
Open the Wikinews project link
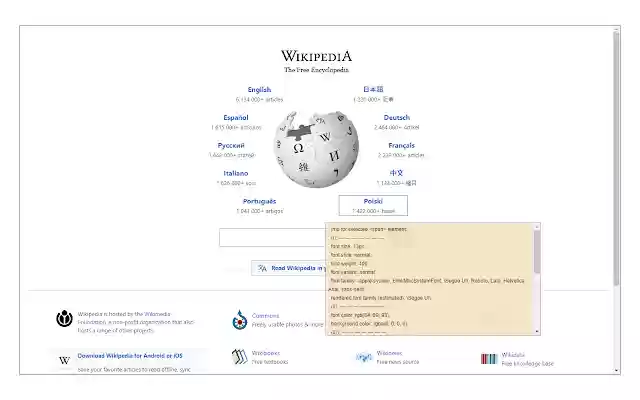coord(389,353)
